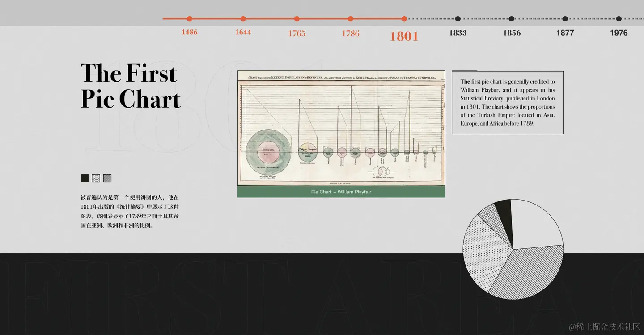Select the 1644 timeline dot

pyautogui.click(x=243, y=19)
